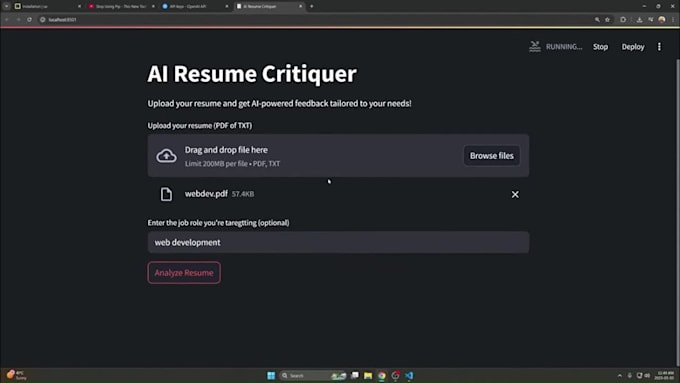Click the Analyze Resume button
Viewport: 680px width, 383px height.
tap(184, 272)
